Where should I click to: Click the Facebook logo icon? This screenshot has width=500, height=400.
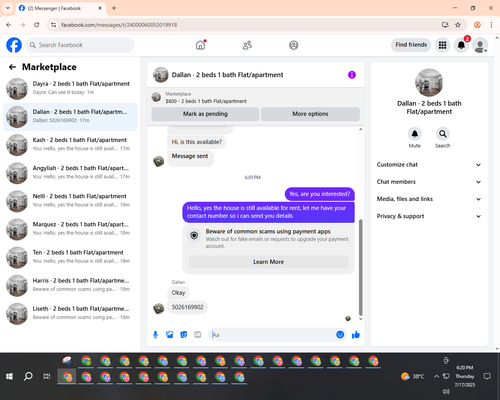[14, 45]
